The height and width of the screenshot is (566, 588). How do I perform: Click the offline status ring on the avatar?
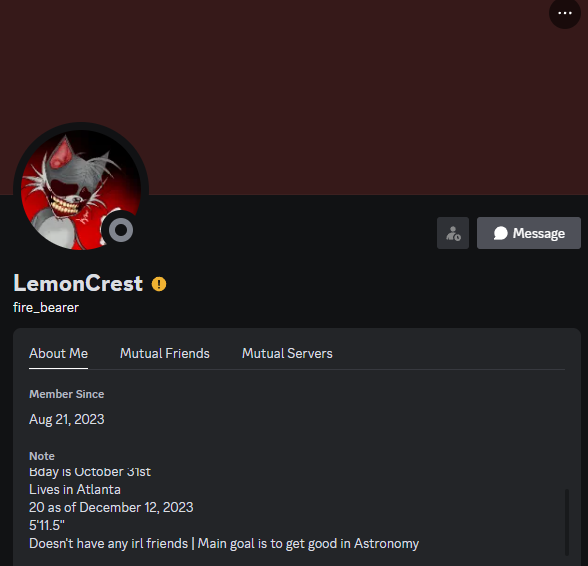121,230
